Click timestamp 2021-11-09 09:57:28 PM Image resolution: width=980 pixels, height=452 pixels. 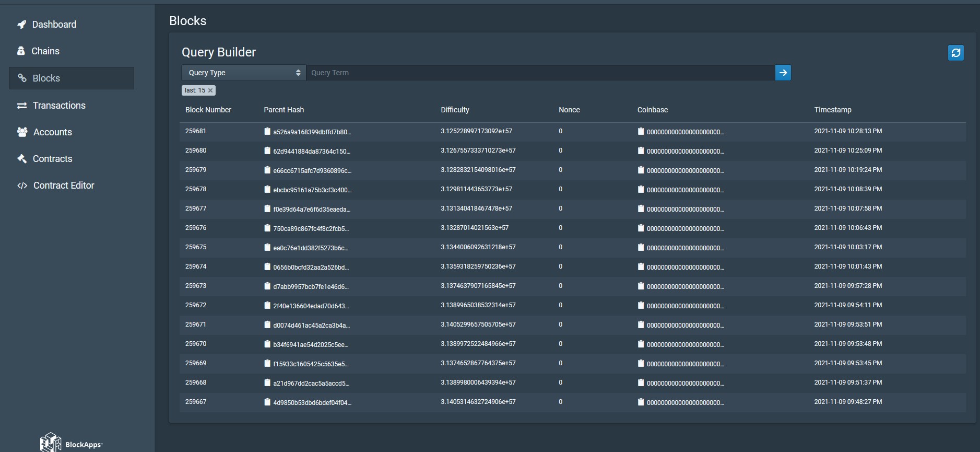click(848, 286)
